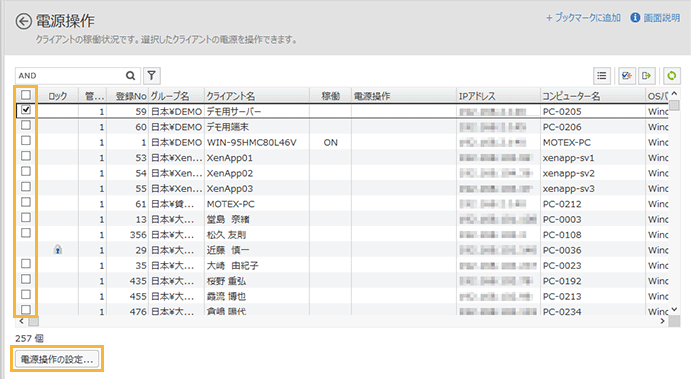
Task: Check the PC-0213 row checkbox
Action: coord(26,294)
